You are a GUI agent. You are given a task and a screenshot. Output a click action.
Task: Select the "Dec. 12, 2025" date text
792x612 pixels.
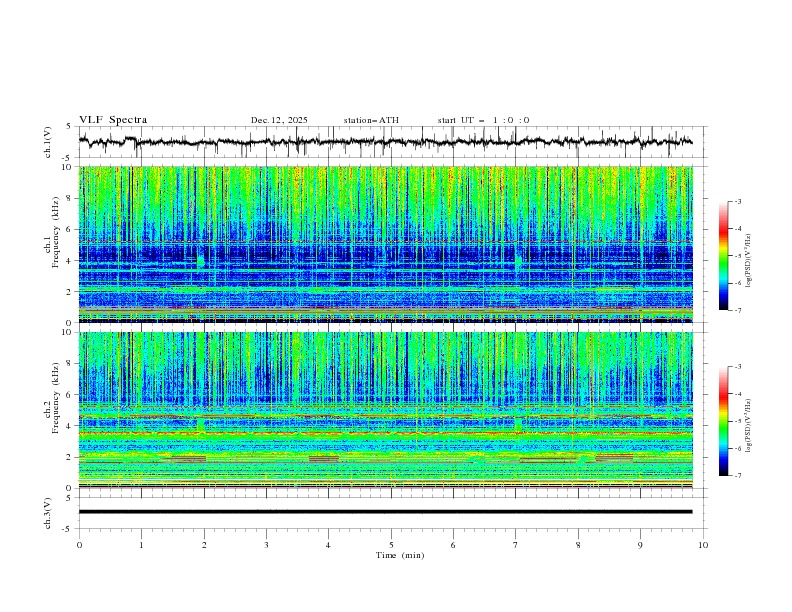(x=279, y=120)
